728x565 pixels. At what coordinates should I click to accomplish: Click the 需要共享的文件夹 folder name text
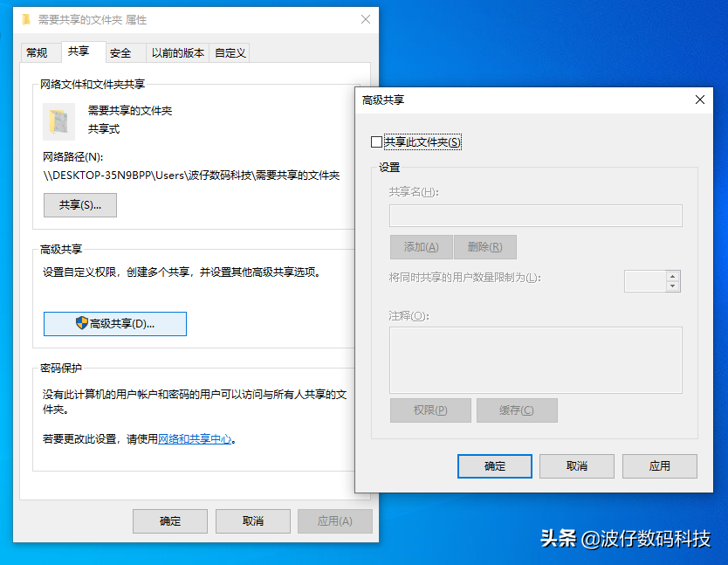pyautogui.click(x=130, y=111)
